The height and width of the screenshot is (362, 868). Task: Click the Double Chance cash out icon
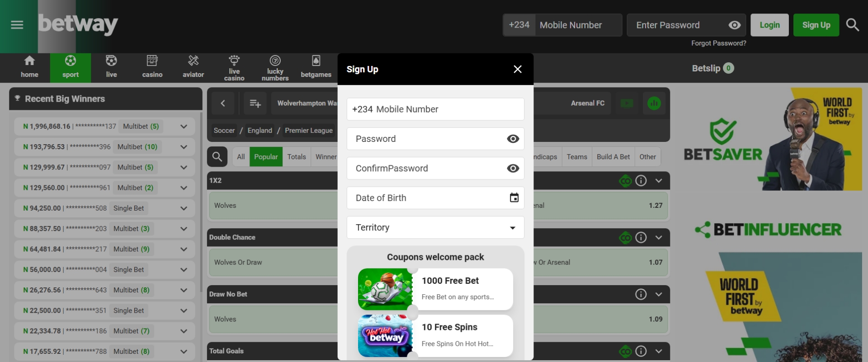pos(625,238)
